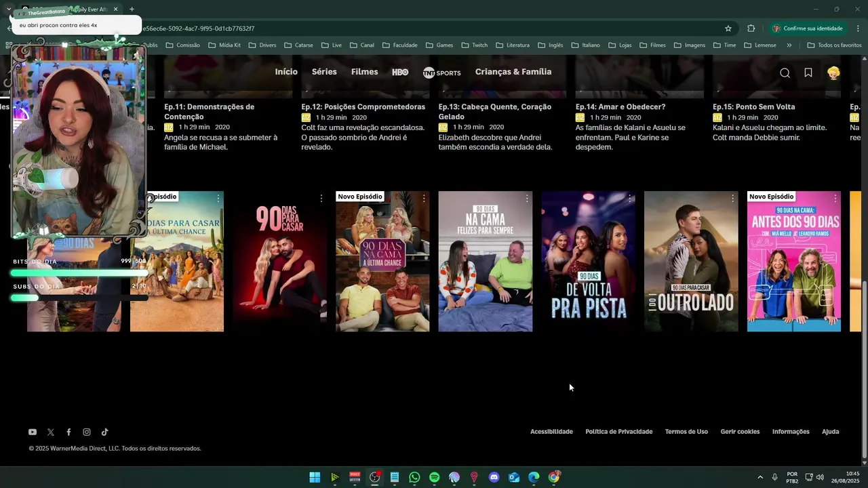The height and width of the screenshot is (488, 868).
Task: Expand the bookmarks overflow chevron
Action: pyautogui.click(x=789, y=45)
